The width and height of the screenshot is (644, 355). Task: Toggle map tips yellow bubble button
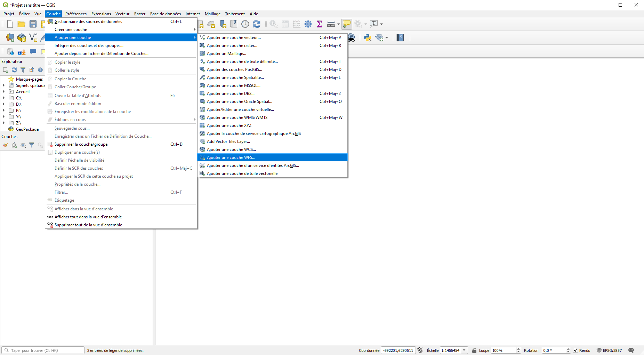tap(346, 24)
